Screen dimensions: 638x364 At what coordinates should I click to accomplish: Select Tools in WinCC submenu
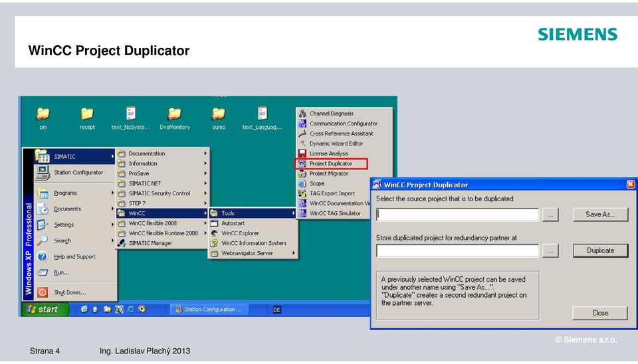(253, 213)
